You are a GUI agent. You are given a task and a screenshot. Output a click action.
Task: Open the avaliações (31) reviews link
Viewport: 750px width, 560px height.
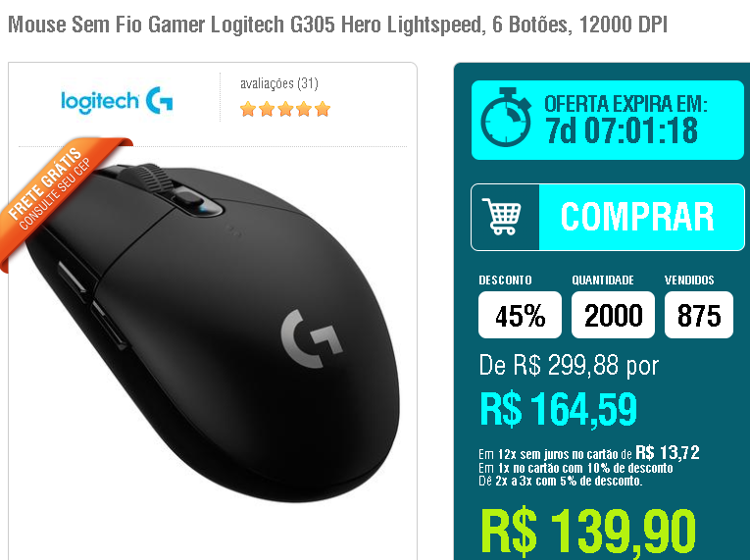(278, 83)
